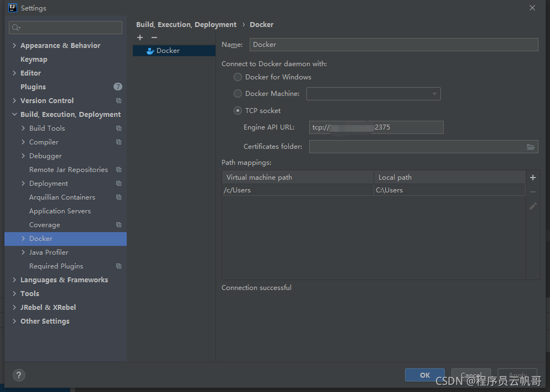This screenshot has width=550, height=392.
Task: Browse for certificates folder icon
Action: tap(531, 147)
